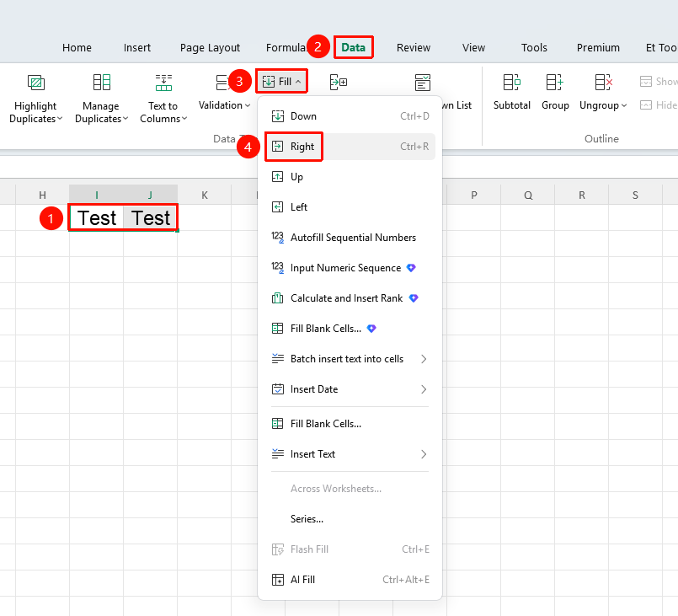Click the Validation icon

click(222, 83)
